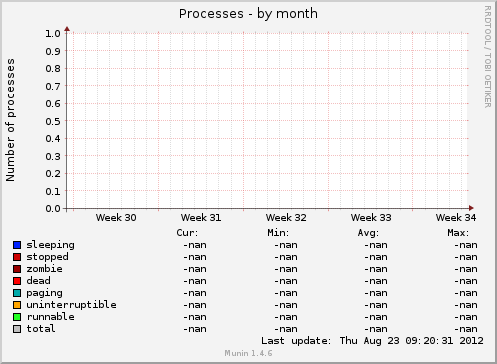This screenshot has height=364, width=497.
Task: Click the sleeping row Cur value
Action: [x=195, y=245]
